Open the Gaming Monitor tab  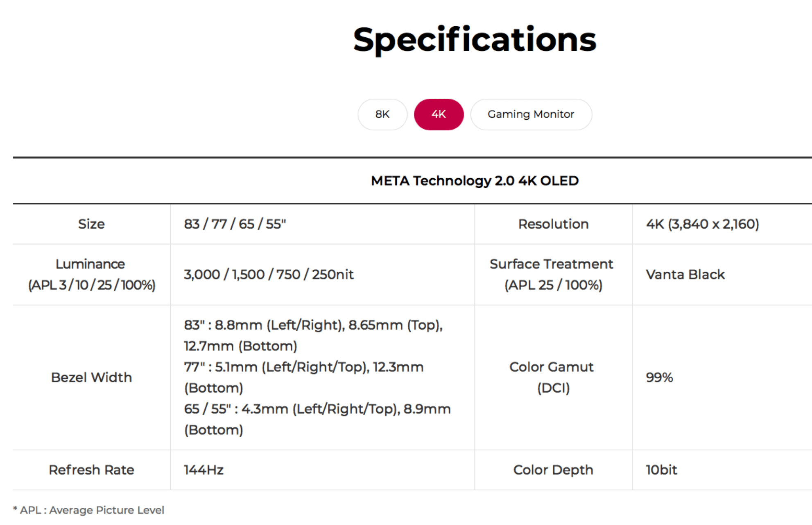pyautogui.click(x=531, y=114)
